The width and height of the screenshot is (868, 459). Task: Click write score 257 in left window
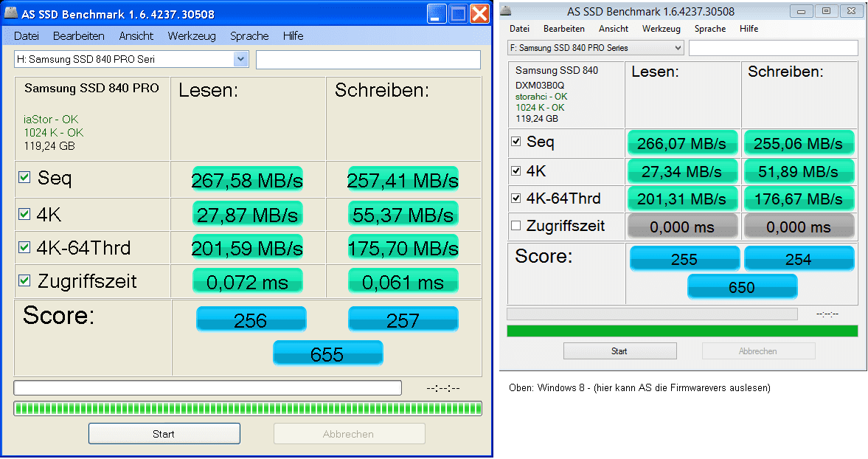[x=403, y=320]
